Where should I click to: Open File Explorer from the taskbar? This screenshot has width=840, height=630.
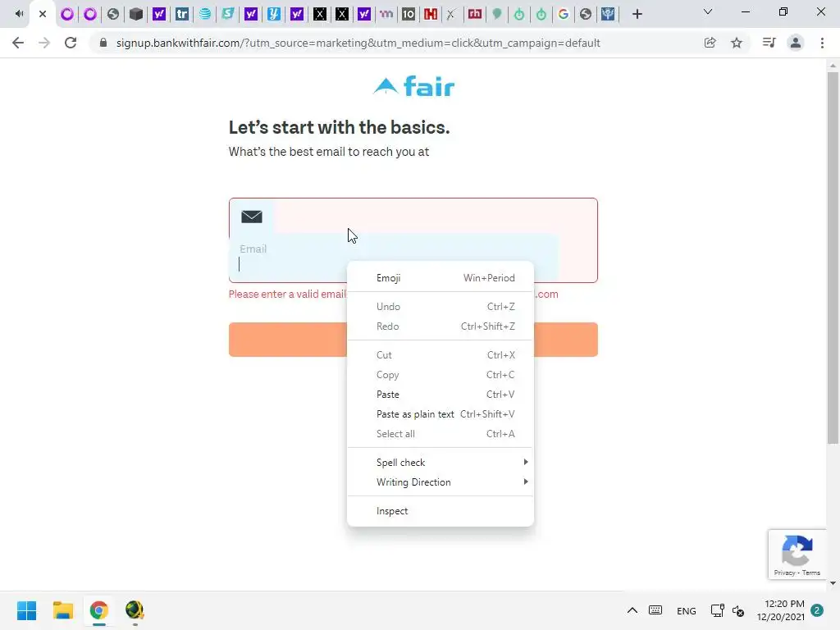[x=62, y=610]
